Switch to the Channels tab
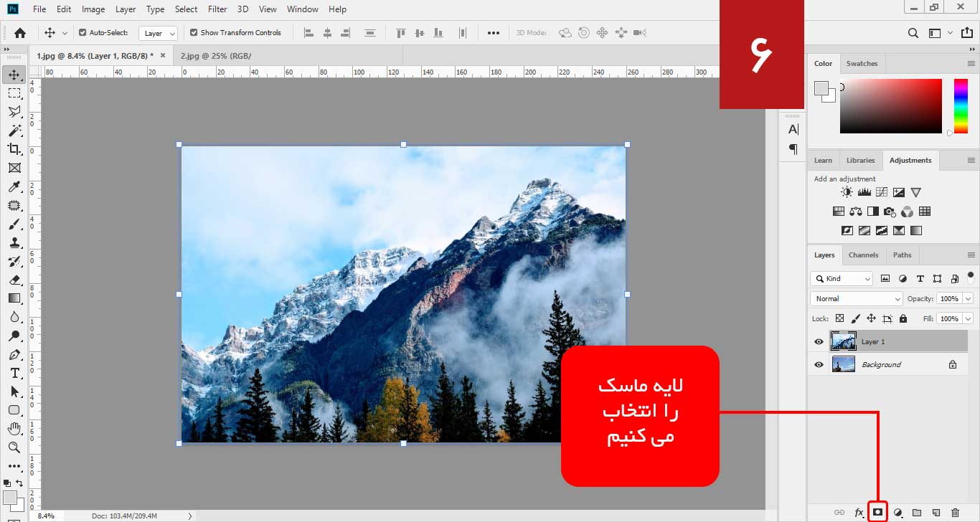Screen dimensions: 980x522 (x=863, y=255)
